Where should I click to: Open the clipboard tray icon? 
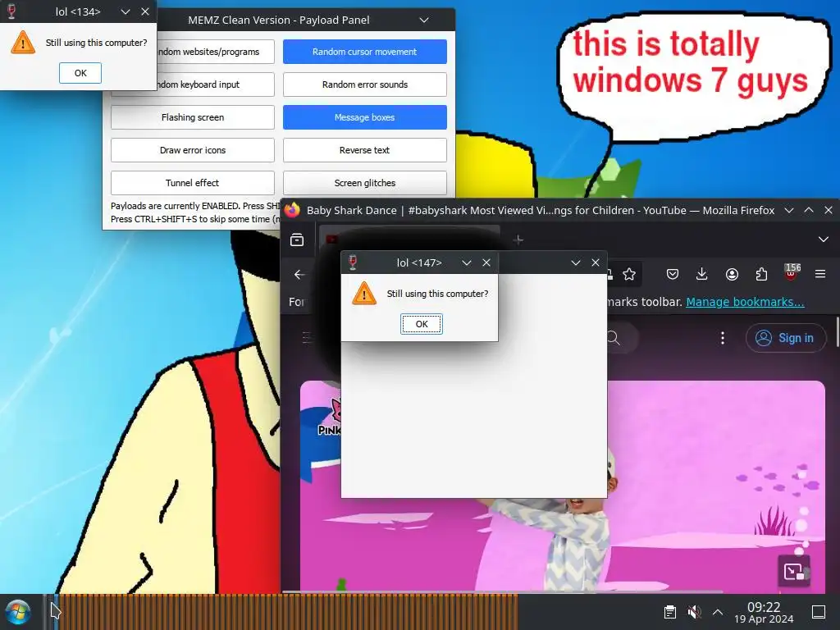point(669,612)
